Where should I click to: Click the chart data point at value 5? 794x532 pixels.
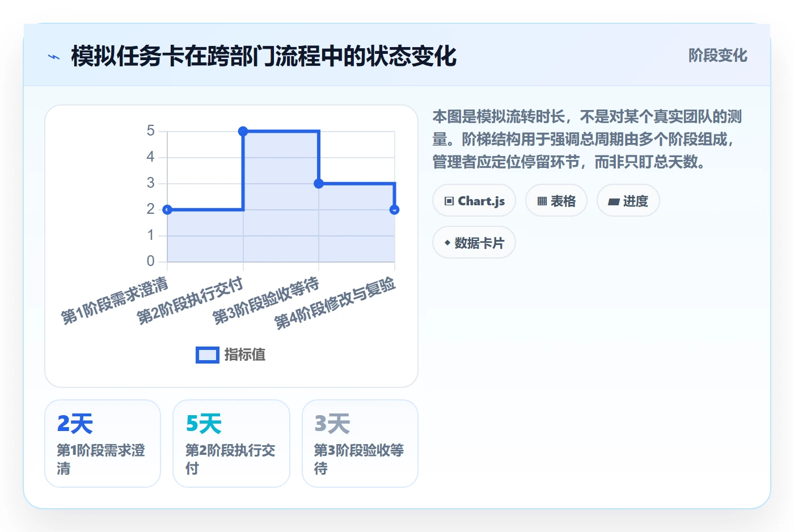pos(243,131)
